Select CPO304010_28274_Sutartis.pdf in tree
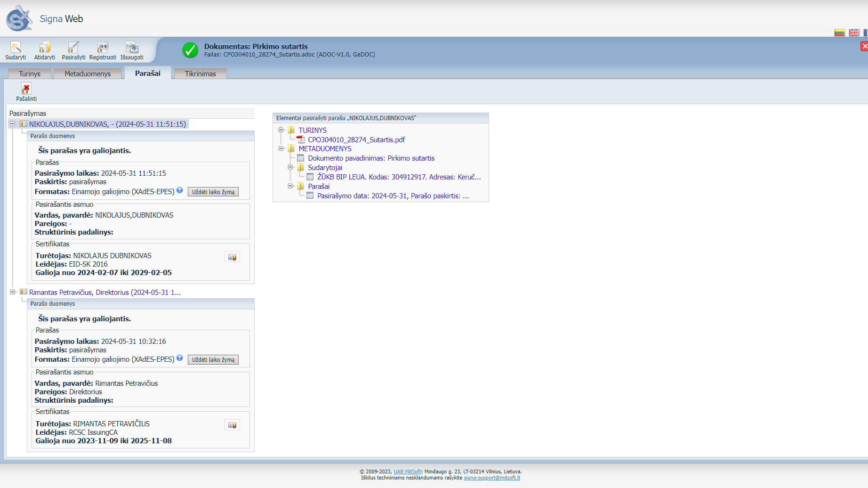Viewport: 868px width, 488px height. 356,140
